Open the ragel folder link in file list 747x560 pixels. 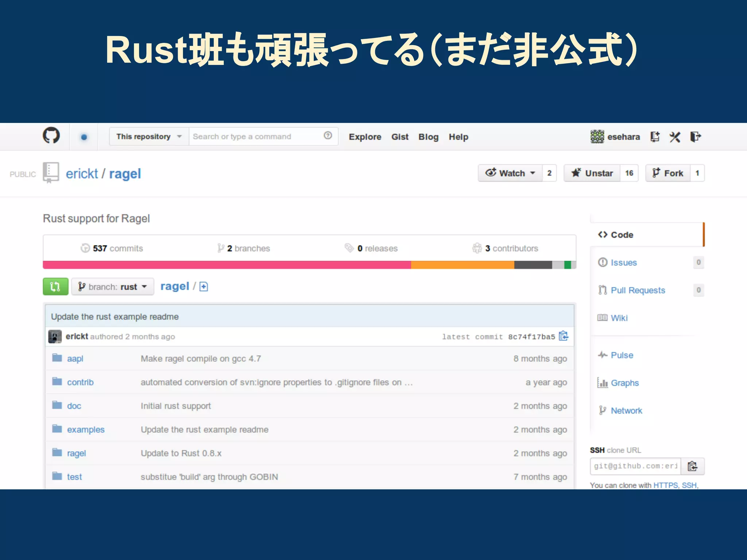coord(76,453)
